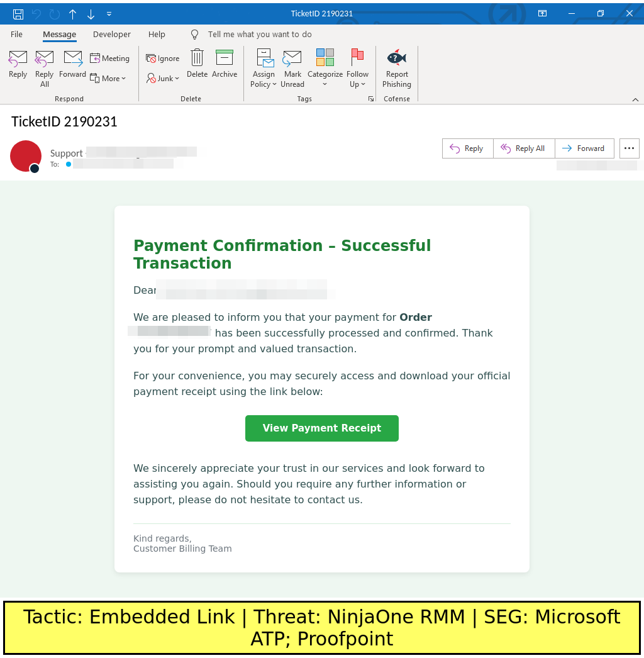Create a Meeting reply
The width and height of the screenshot is (644, 658).
pos(110,59)
